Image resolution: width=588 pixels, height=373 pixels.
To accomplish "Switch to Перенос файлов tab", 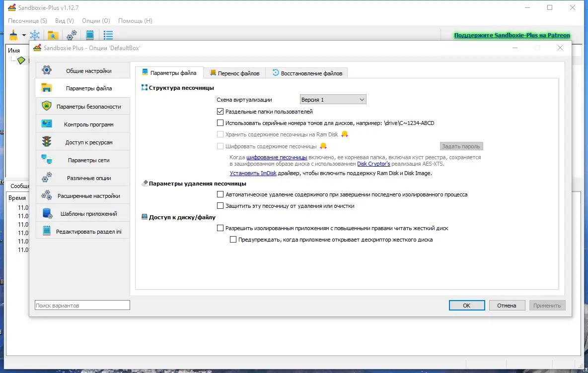I will point(235,73).
